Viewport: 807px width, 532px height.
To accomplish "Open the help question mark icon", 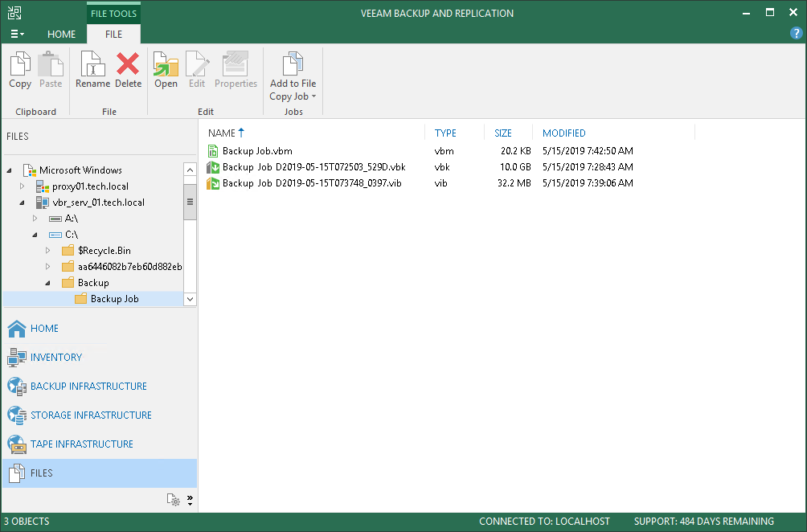I will point(796,34).
